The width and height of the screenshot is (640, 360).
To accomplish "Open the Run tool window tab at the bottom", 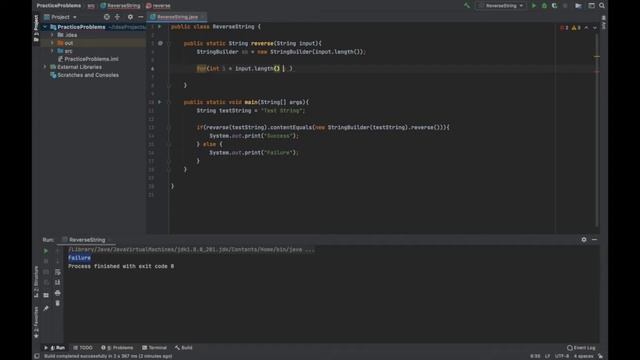I will tap(55, 348).
